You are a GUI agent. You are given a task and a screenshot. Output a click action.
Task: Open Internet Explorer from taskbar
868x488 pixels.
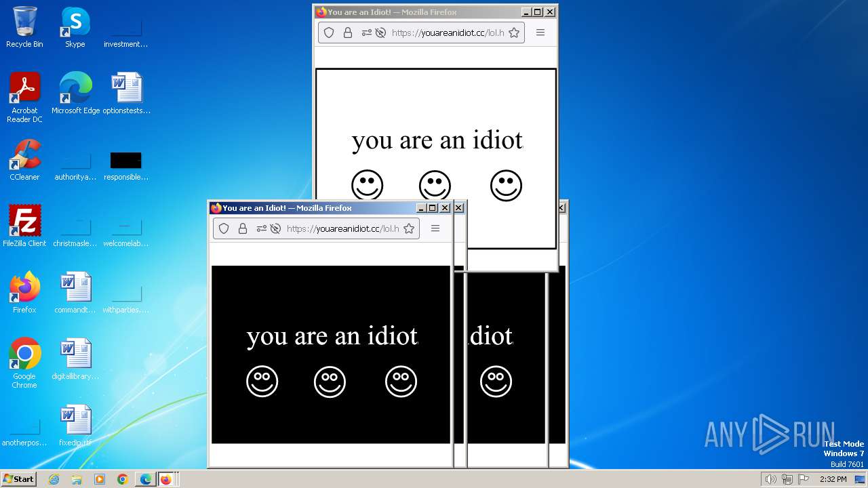click(x=54, y=479)
